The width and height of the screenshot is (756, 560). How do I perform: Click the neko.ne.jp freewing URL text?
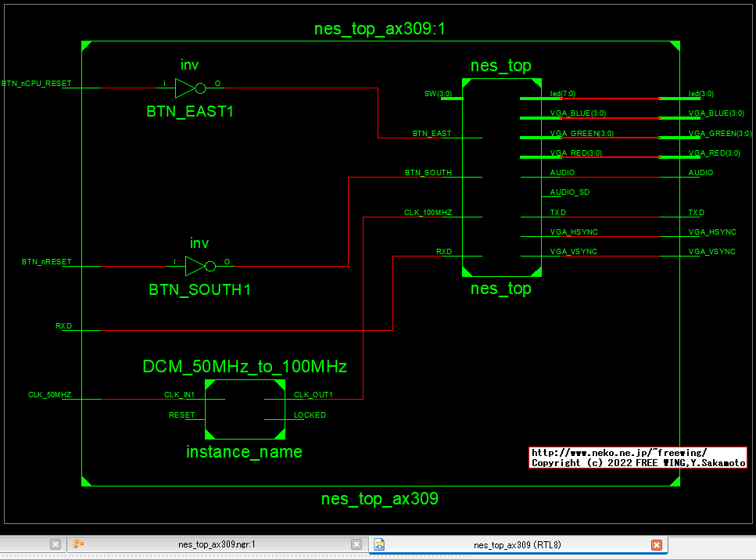coord(619,453)
